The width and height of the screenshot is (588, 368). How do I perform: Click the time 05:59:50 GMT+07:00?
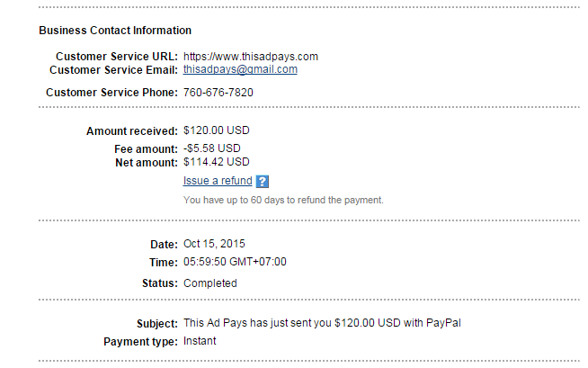(235, 262)
